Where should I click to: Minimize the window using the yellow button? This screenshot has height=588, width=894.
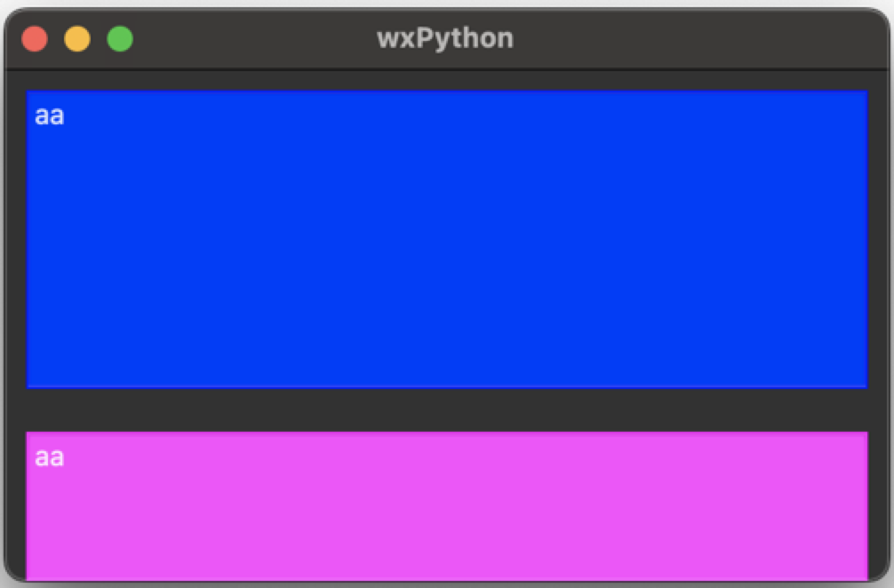pyautogui.click(x=77, y=39)
